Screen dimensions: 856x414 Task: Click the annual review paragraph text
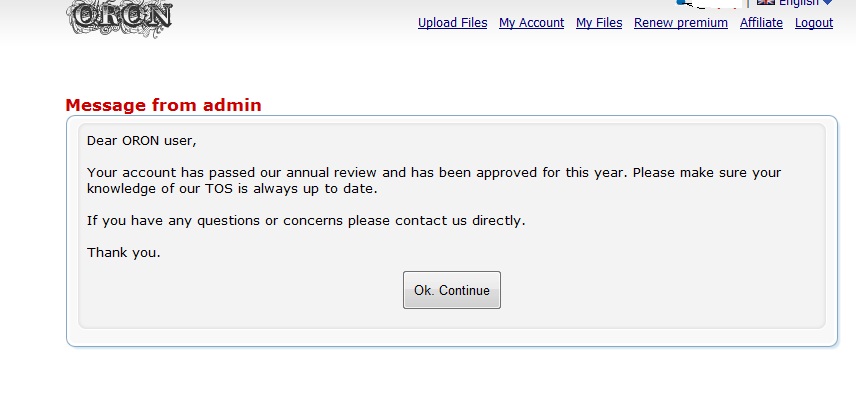click(x=434, y=181)
